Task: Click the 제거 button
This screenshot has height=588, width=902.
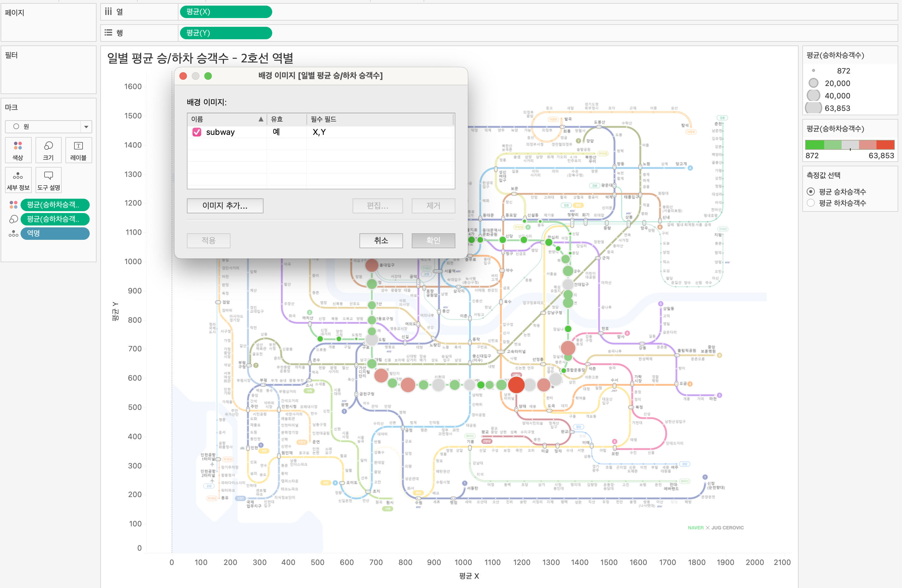Action: pyautogui.click(x=433, y=206)
